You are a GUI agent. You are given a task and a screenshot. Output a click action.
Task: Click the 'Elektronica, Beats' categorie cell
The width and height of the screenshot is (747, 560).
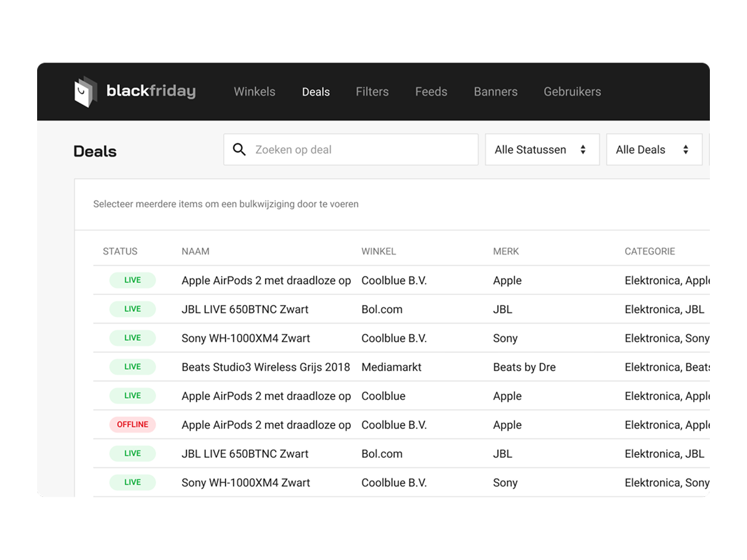click(667, 367)
